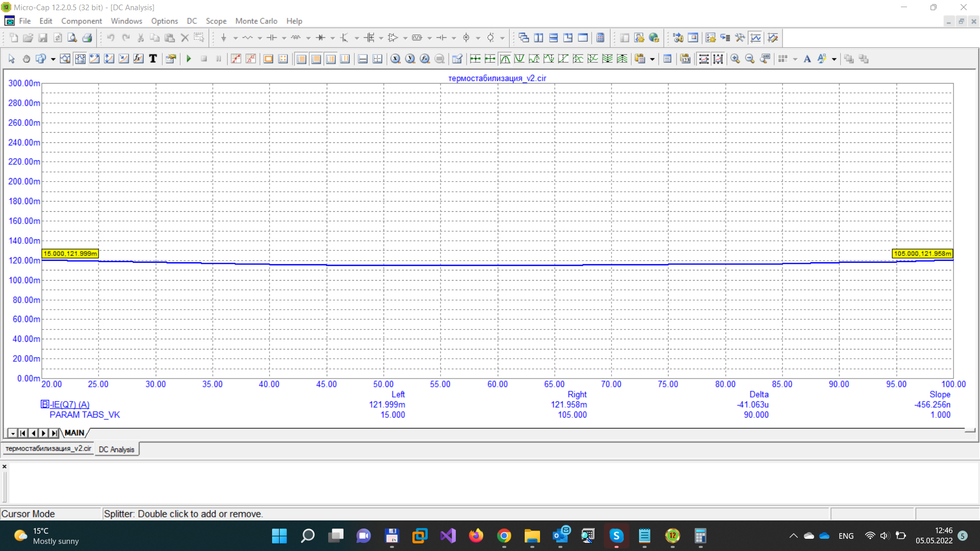The height and width of the screenshot is (551, 980).
Task: Click the Peak cursor function icon
Action: point(505,59)
